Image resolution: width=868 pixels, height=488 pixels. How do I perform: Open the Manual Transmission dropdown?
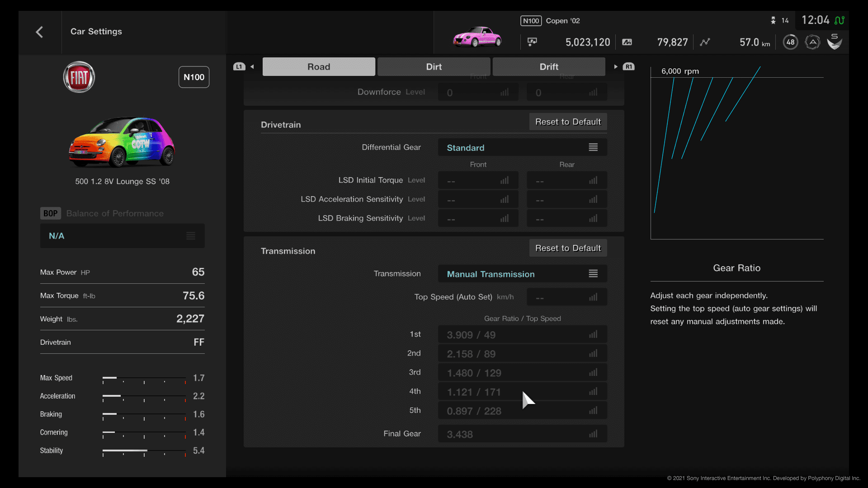coord(523,274)
